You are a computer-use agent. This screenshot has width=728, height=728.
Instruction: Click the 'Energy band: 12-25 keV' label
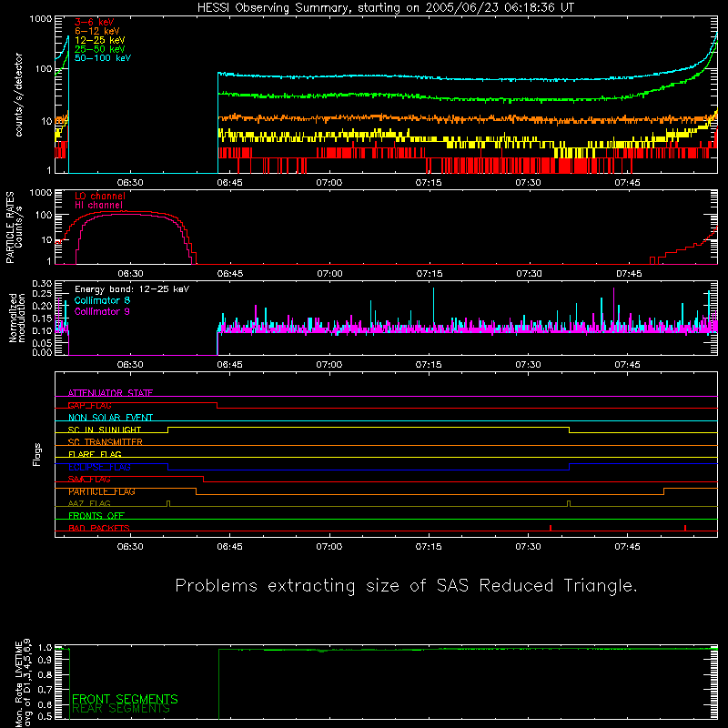(x=132, y=289)
